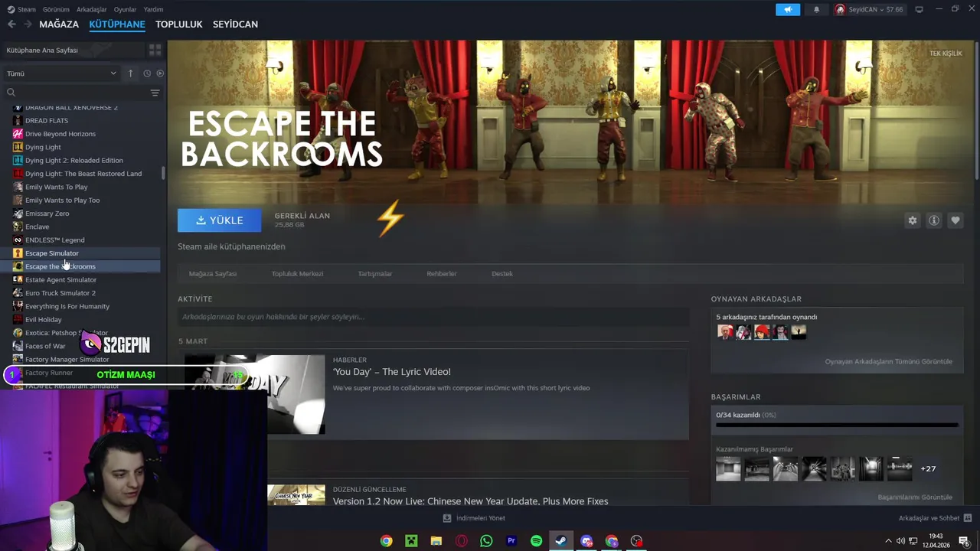Switch to Big Picture mode monitor icon
Screen dimensions: 980x551
point(920,9)
